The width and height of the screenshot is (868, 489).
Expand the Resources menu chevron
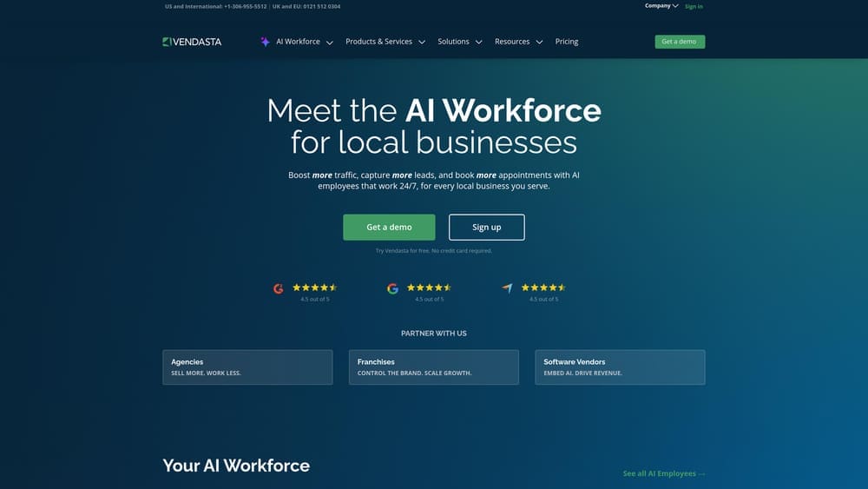tap(539, 42)
